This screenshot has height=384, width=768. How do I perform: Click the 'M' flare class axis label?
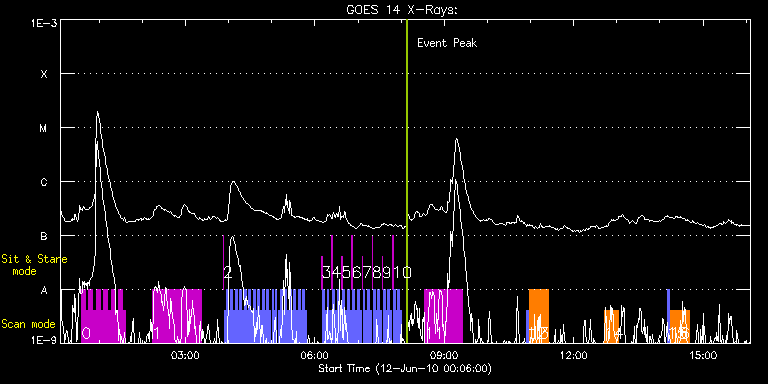tap(44, 128)
